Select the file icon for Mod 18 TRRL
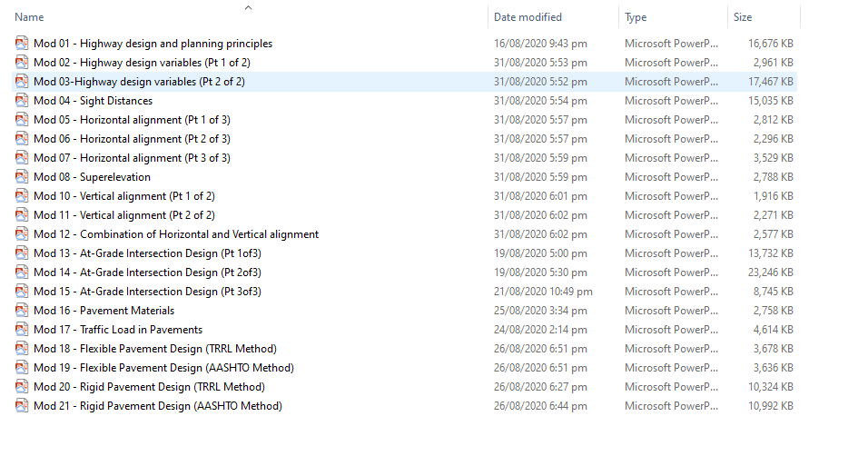Image resolution: width=868 pixels, height=456 pixels. point(22,349)
